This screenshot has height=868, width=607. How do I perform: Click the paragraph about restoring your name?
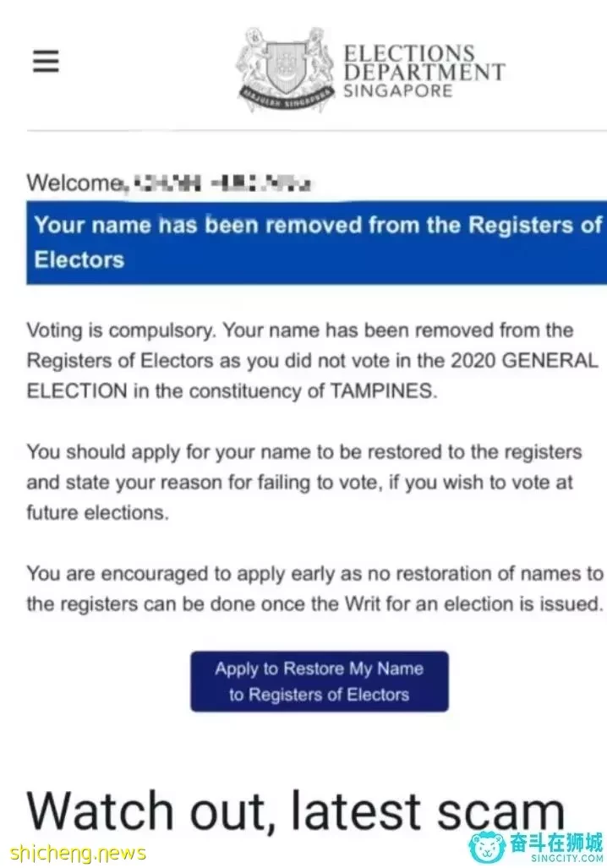304,482
